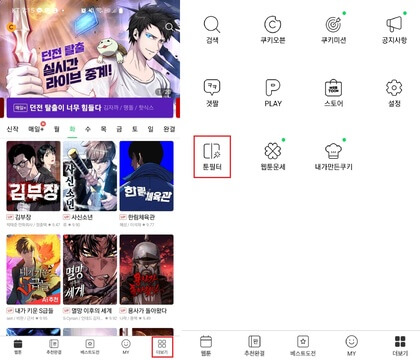420x360 pixels.
Task: Tap 베스트도전 in the left screen's bottom bar
Action: [90, 346]
